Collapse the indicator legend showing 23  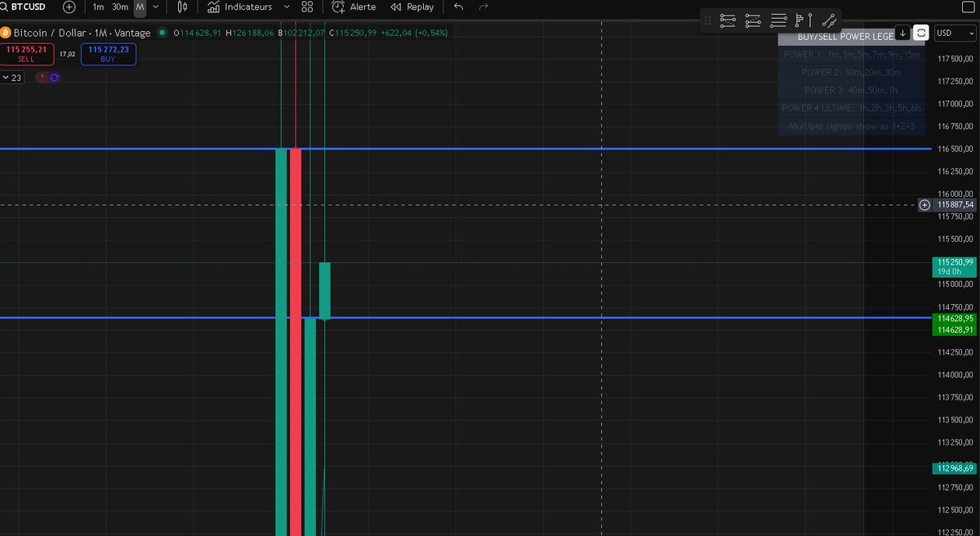13,78
